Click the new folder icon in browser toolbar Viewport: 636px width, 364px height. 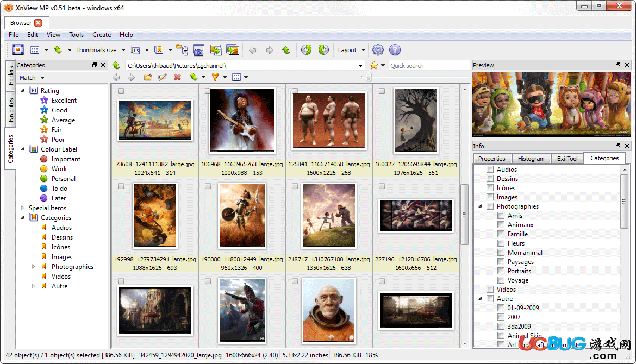pos(148,77)
